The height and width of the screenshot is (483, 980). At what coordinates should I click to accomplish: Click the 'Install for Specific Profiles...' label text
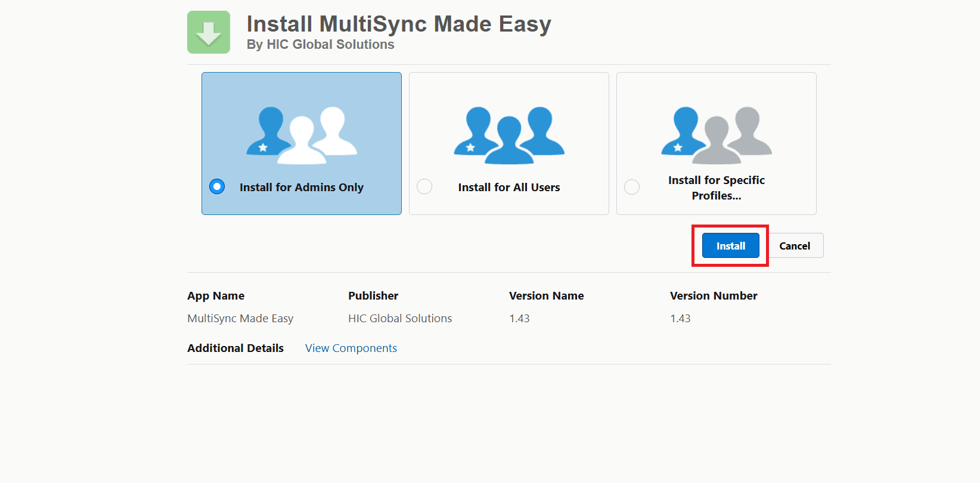tap(716, 188)
